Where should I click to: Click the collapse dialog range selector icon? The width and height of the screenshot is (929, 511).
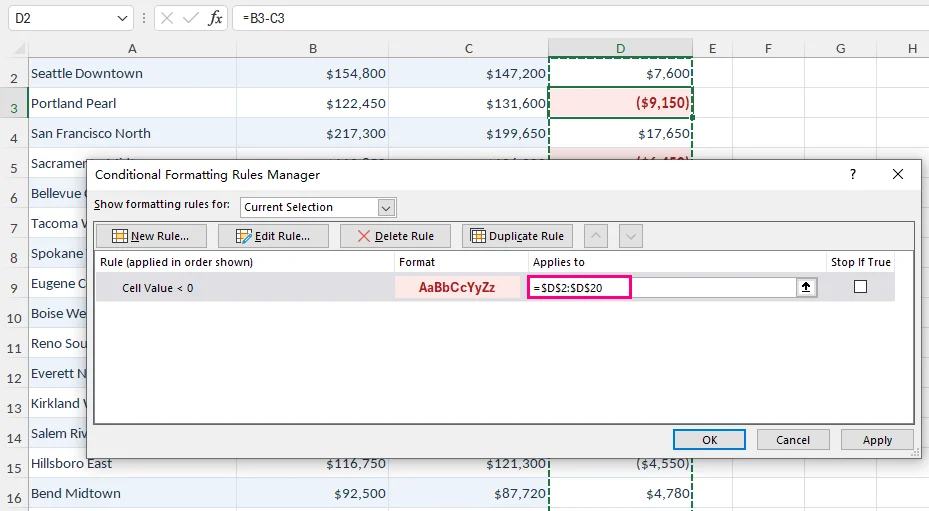[806, 288]
